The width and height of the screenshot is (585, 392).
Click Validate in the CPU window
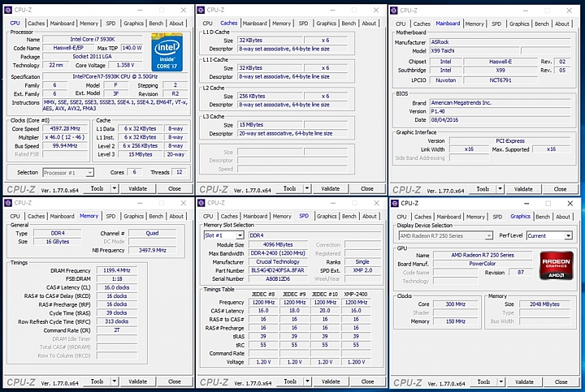(137, 188)
